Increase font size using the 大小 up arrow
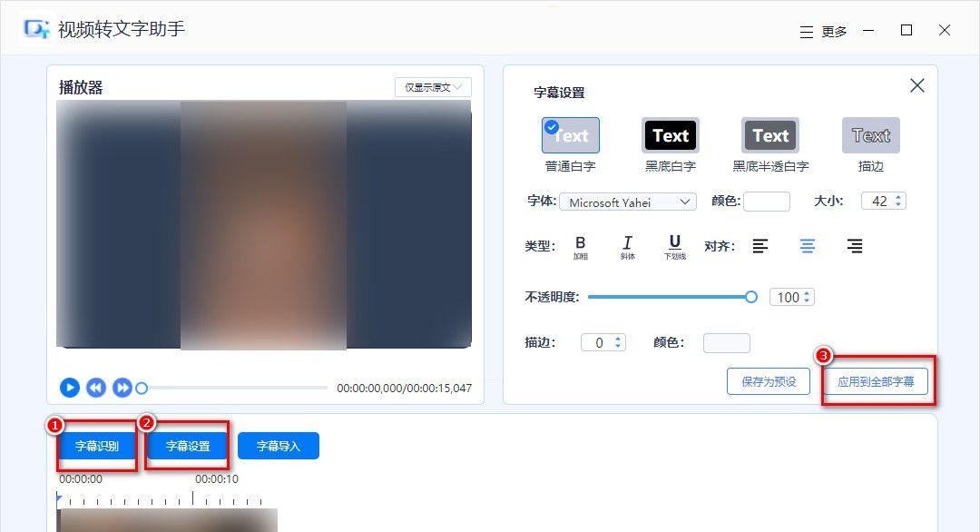 tap(897, 195)
